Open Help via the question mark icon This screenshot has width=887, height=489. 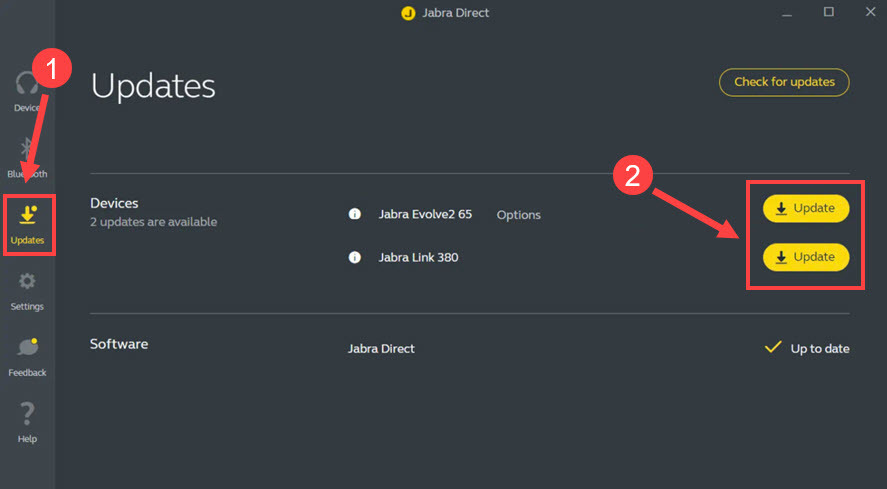(27, 420)
